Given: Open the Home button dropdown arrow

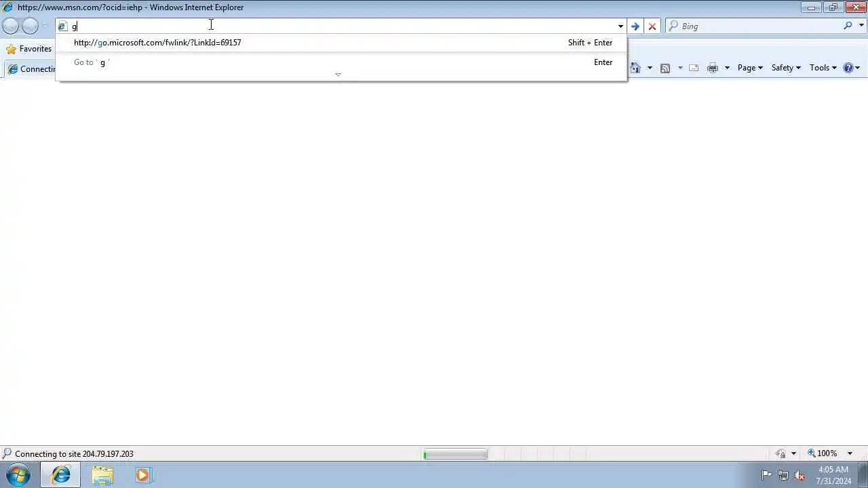Looking at the screenshot, I should (650, 68).
